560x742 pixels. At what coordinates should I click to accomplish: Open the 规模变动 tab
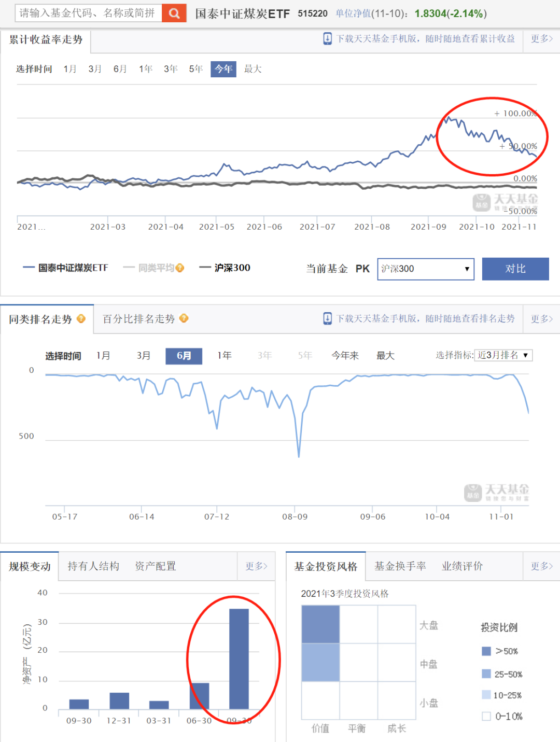[30, 566]
